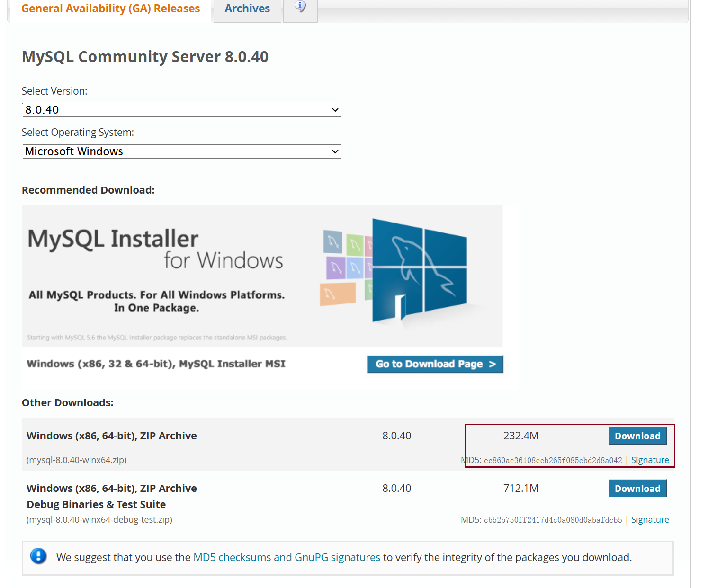Click the MD5 hash ec860ae36108eeb265f085cbd2d8a042

[553, 460]
